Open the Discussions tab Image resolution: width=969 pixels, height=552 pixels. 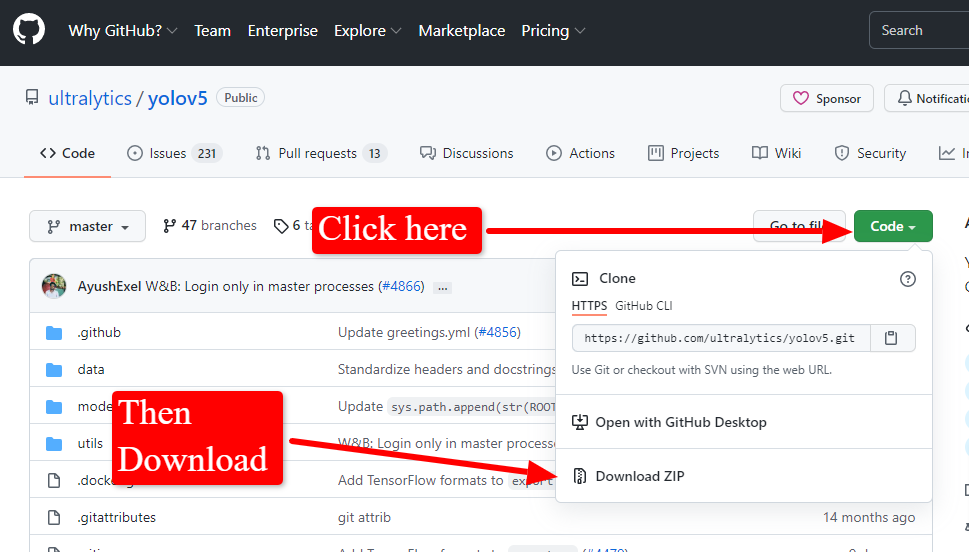tap(467, 153)
